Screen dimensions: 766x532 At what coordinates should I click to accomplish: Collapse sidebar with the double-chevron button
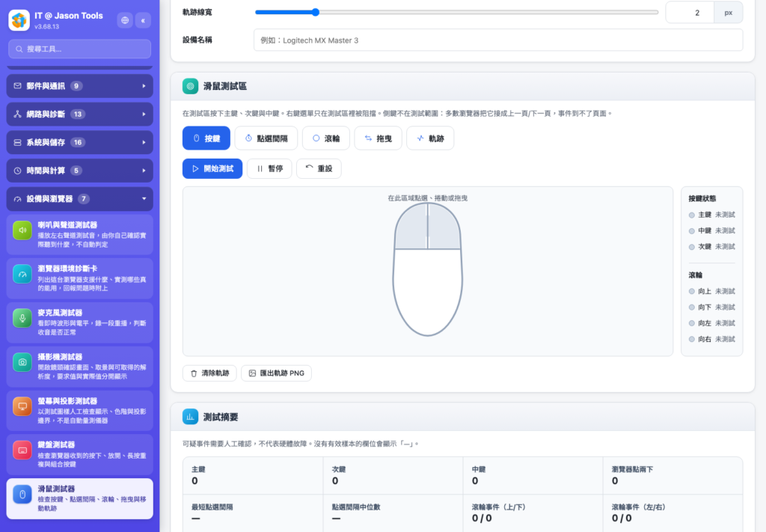point(143,20)
